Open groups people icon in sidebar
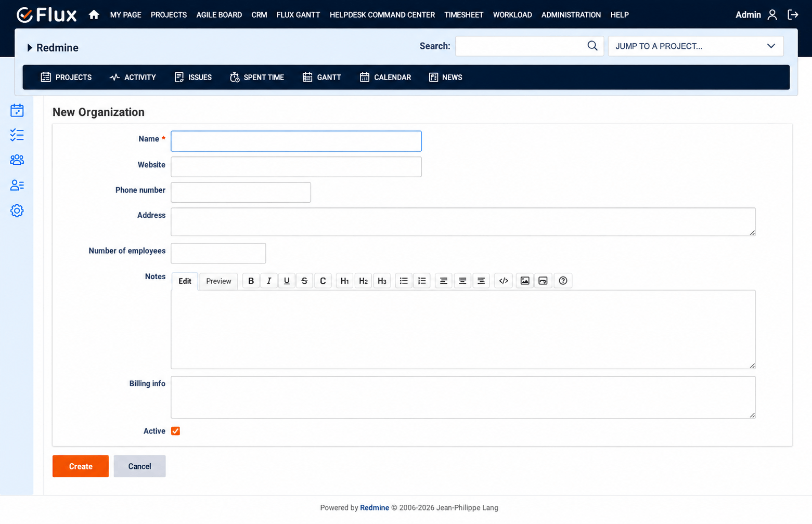Screen dimensions: 812x524 click(x=17, y=160)
